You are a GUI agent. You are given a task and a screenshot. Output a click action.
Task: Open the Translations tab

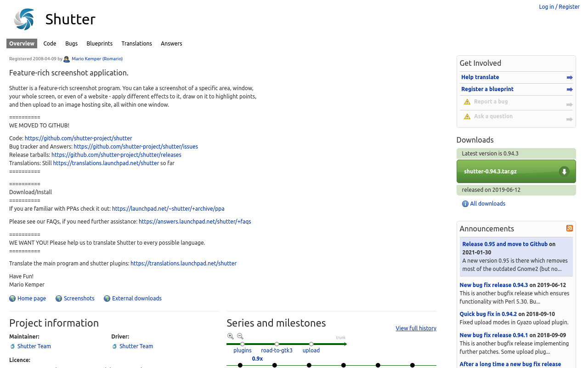pyautogui.click(x=136, y=43)
